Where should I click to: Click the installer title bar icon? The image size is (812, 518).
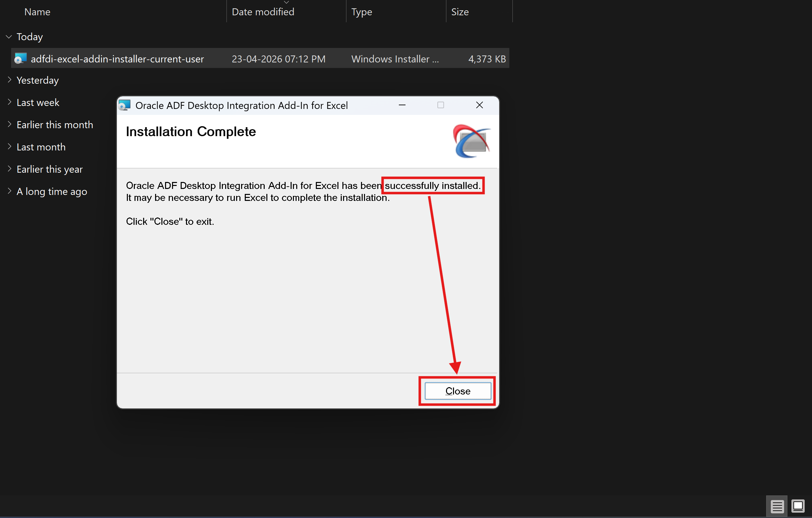125,105
